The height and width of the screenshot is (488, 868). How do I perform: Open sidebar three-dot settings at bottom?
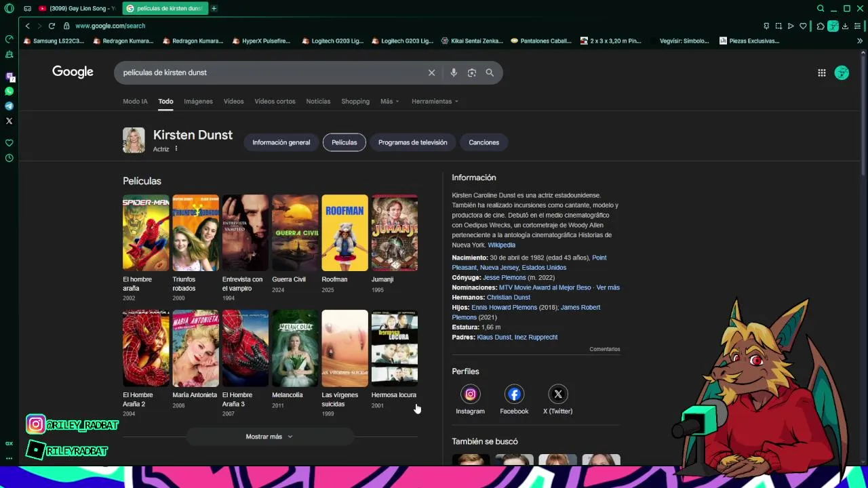pos(9,458)
